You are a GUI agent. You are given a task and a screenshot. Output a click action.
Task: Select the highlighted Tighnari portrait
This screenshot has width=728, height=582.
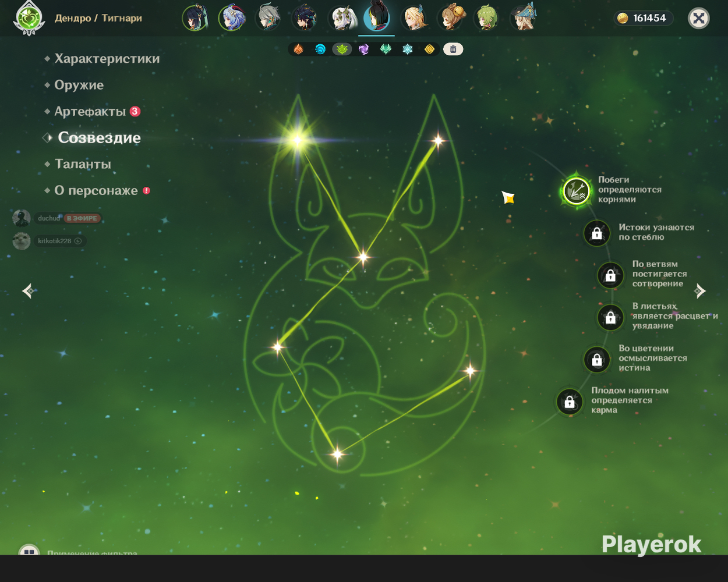[x=376, y=17]
